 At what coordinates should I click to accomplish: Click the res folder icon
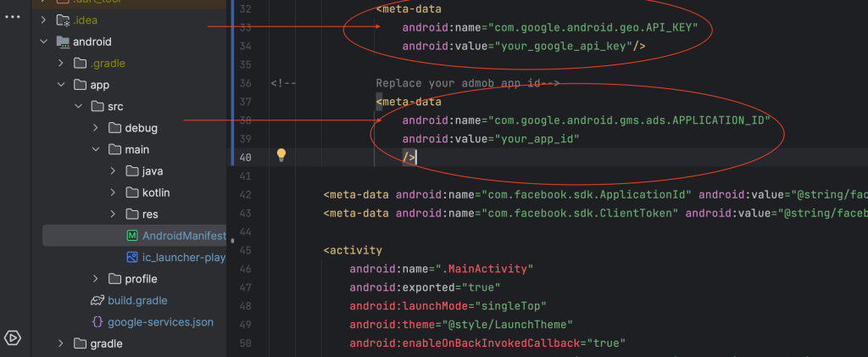(131, 215)
